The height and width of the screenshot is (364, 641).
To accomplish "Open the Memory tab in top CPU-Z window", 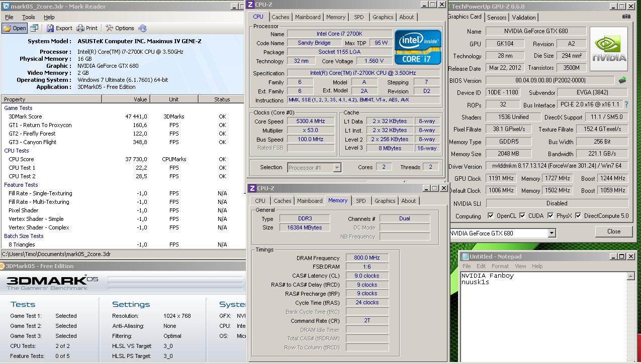I will [x=336, y=17].
